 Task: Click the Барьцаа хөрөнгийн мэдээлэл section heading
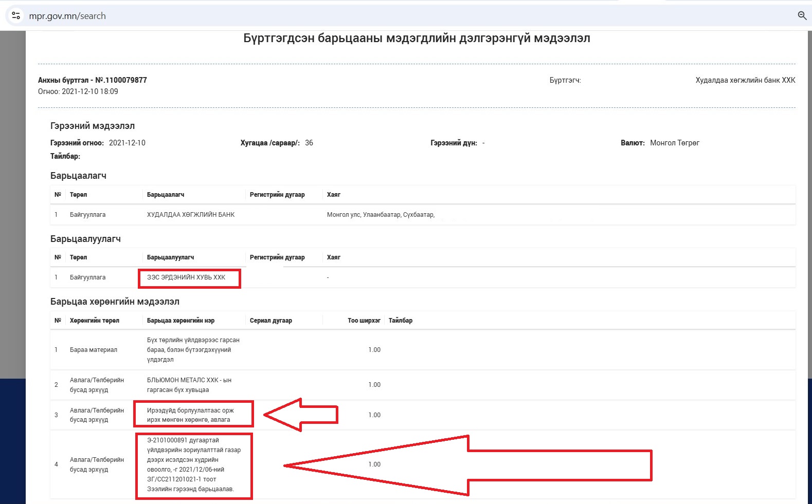tap(115, 302)
